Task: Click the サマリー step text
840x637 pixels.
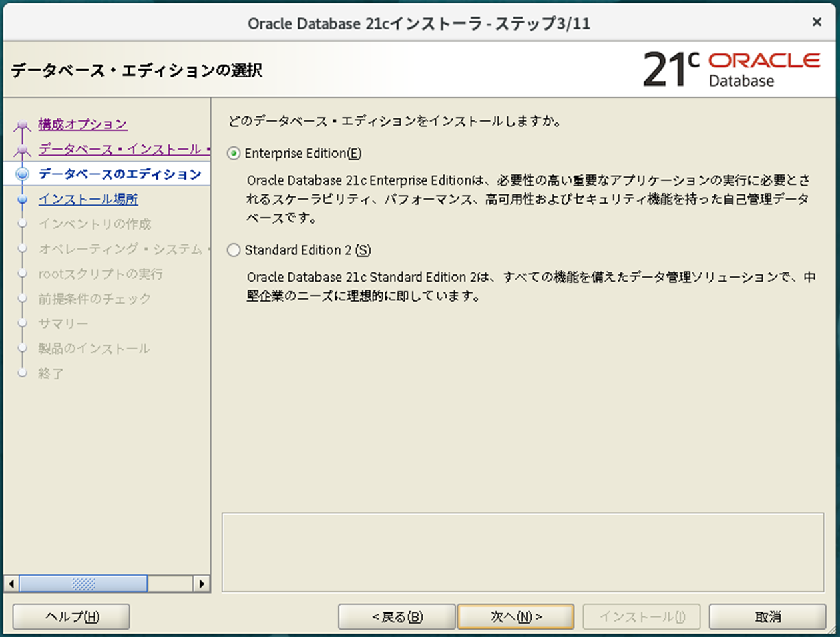Action: [63, 323]
